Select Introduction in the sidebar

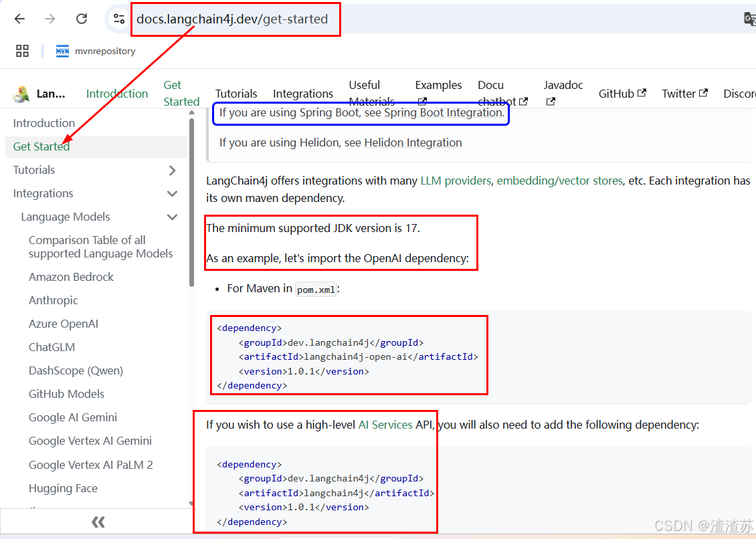[x=44, y=123]
